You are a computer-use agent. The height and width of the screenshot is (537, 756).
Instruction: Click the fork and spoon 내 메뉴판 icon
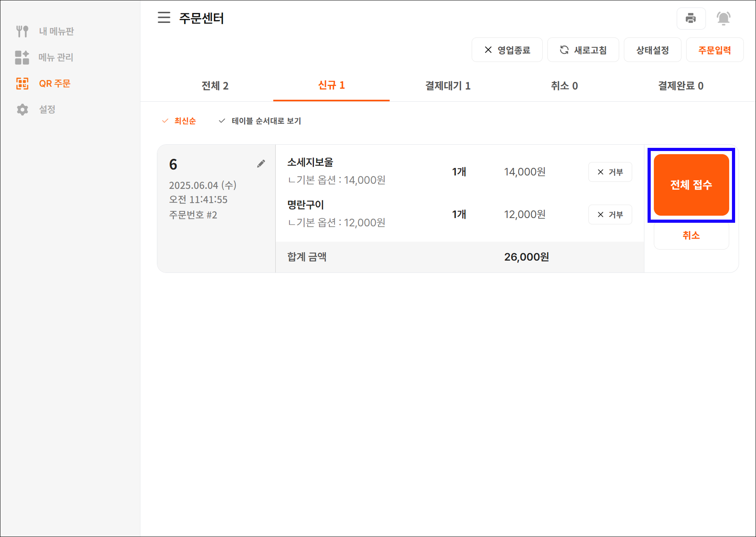point(22,31)
